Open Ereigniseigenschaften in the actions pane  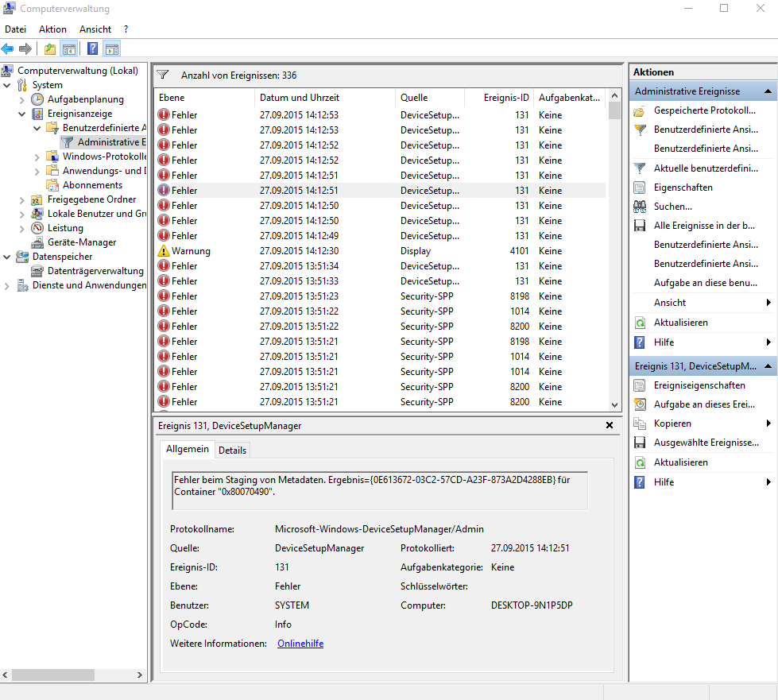(699, 385)
